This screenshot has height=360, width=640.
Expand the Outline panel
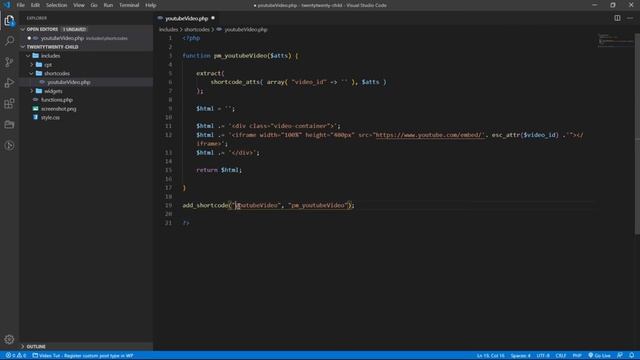click(x=86, y=346)
